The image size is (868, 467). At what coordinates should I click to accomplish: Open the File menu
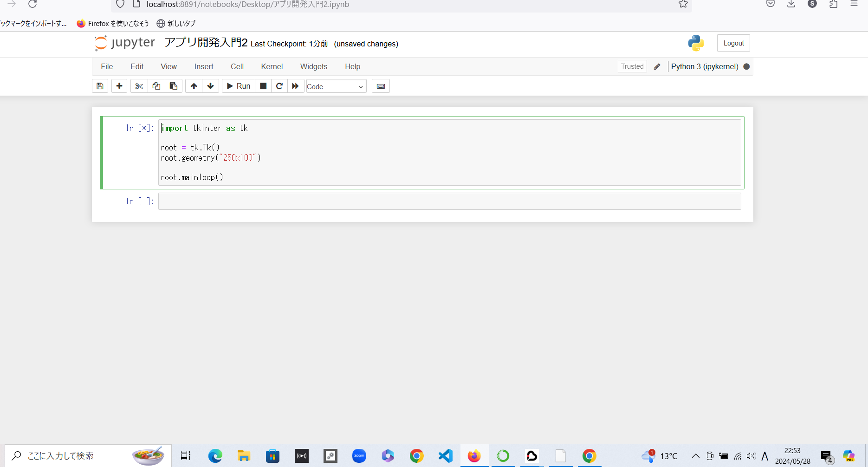pos(107,66)
